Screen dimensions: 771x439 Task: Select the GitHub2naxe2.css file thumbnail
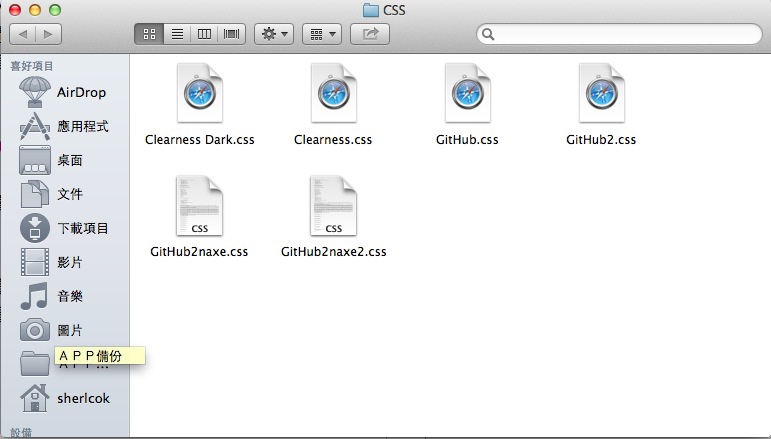click(x=333, y=206)
